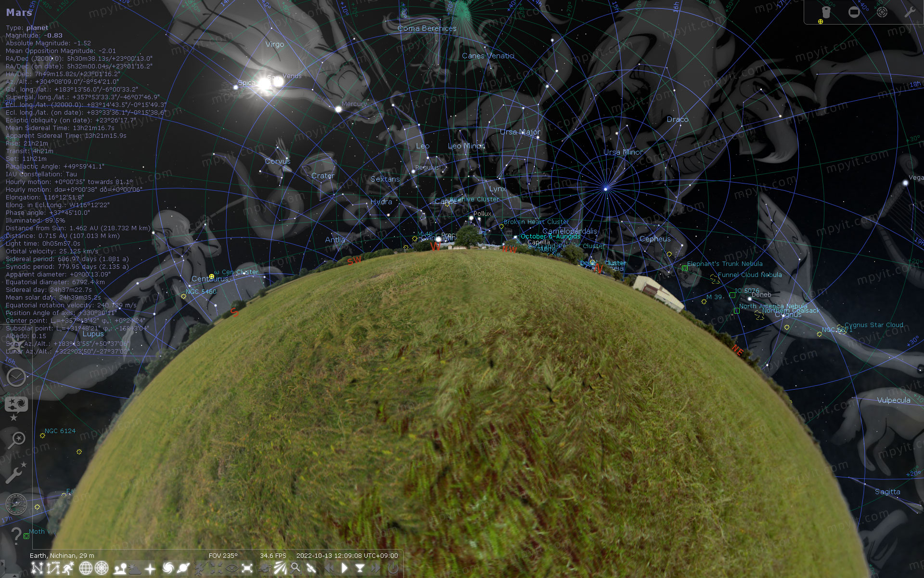This screenshot has height=578, width=924.
Task: Click the 34.6 FPS status text
Action: [x=273, y=555]
